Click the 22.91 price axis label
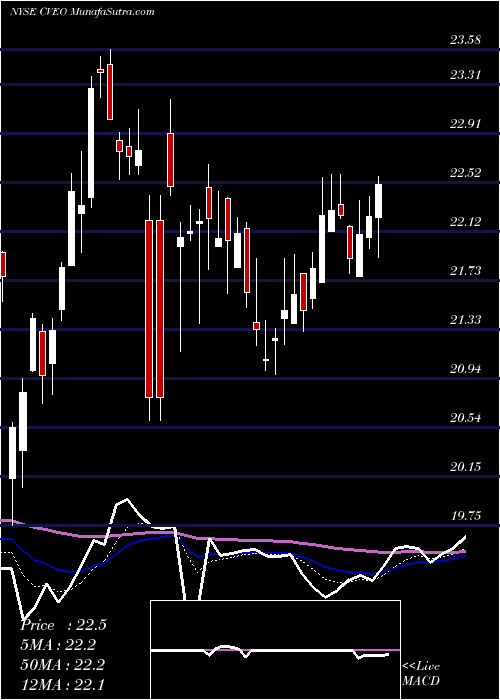 [465, 124]
